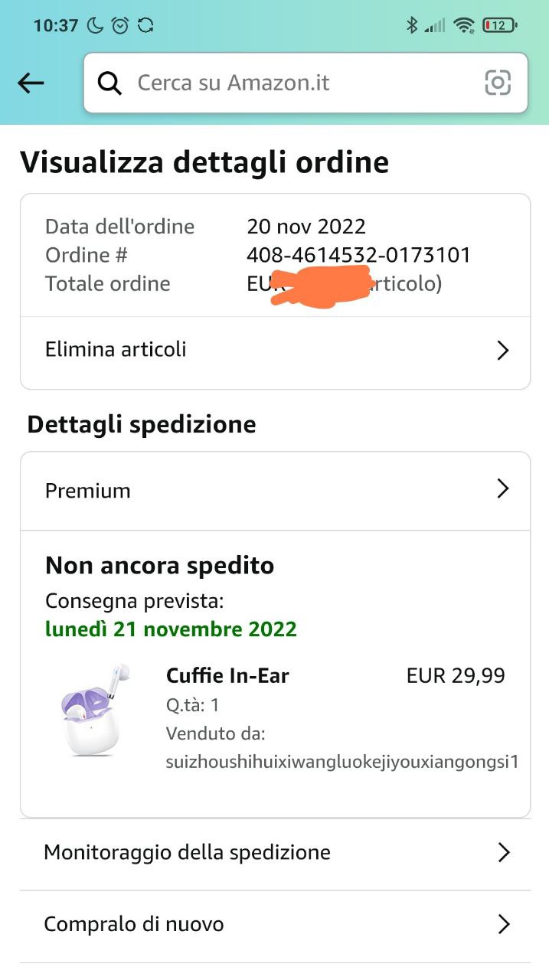The width and height of the screenshot is (549, 980).
Task: Tap the Wi-Fi status icon
Action: [x=463, y=25]
